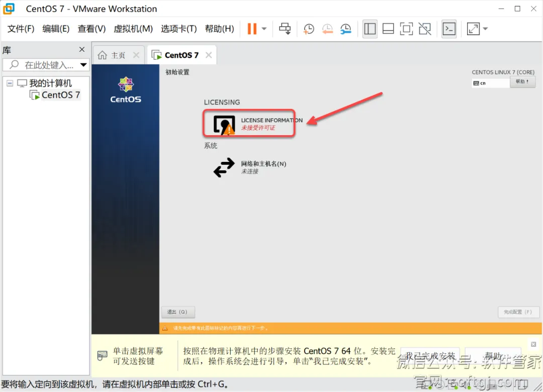
Task: Close the 主页 tab
Action: [x=136, y=55]
